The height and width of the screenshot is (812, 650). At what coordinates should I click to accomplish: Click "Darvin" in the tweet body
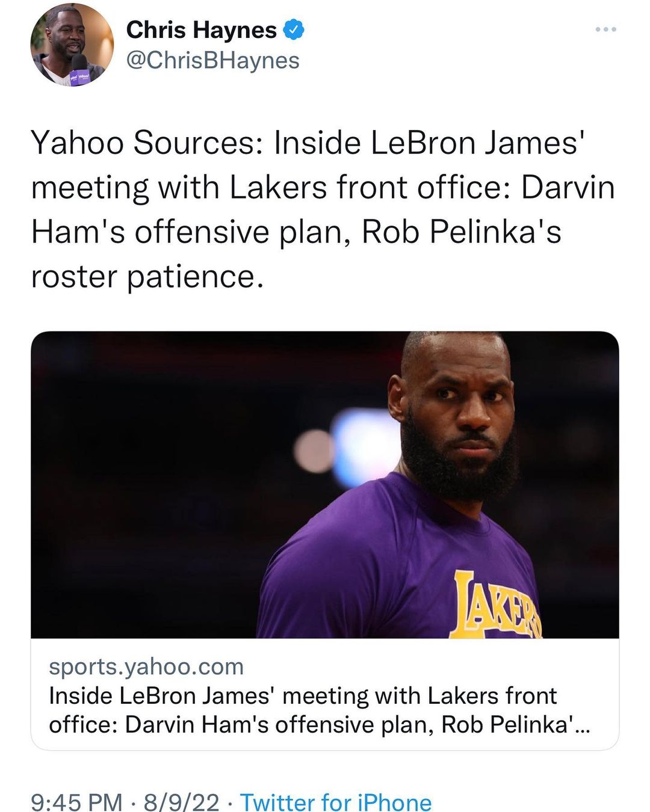pos(568,188)
